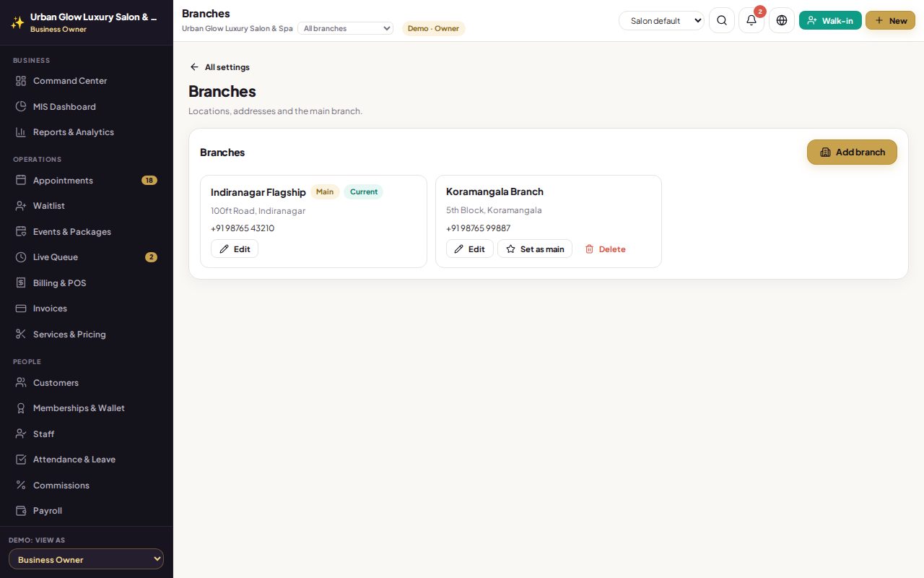Click the sparkle logo icon
Viewport: 924px width, 578px height.
tap(17, 22)
